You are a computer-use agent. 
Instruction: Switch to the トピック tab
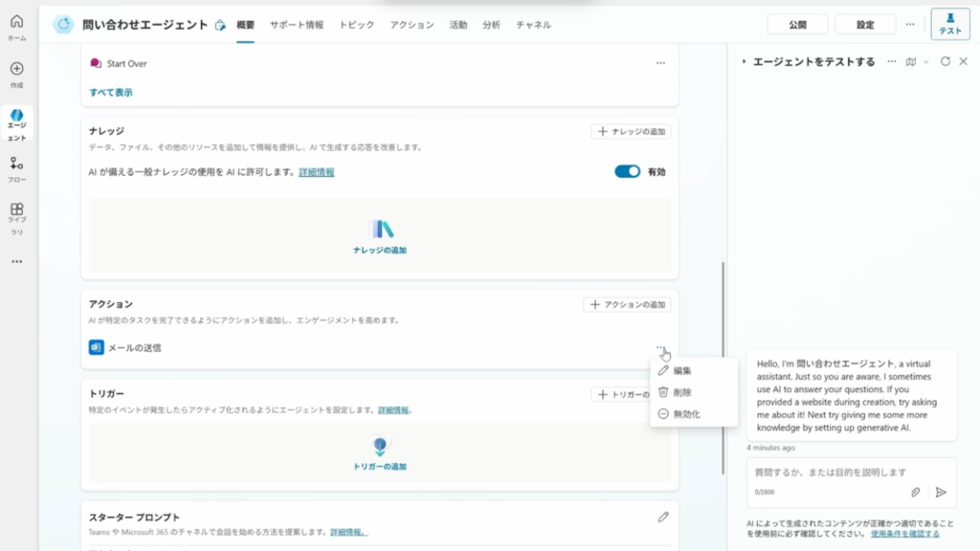tap(356, 25)
